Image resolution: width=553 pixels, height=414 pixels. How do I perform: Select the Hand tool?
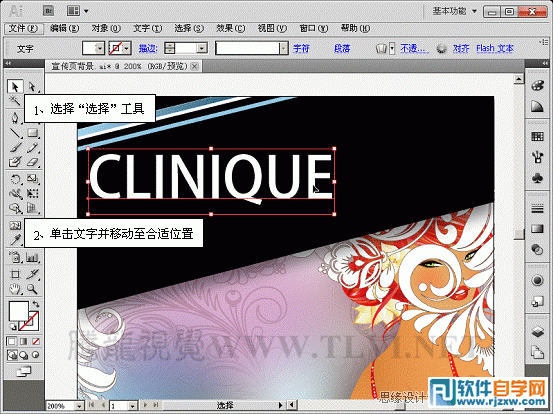coord(15,290)
